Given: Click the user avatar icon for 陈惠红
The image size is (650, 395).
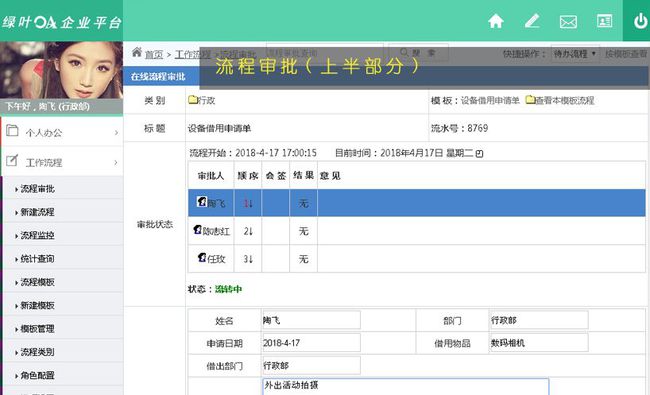Looking at the screenshot, I should point(198,229).
